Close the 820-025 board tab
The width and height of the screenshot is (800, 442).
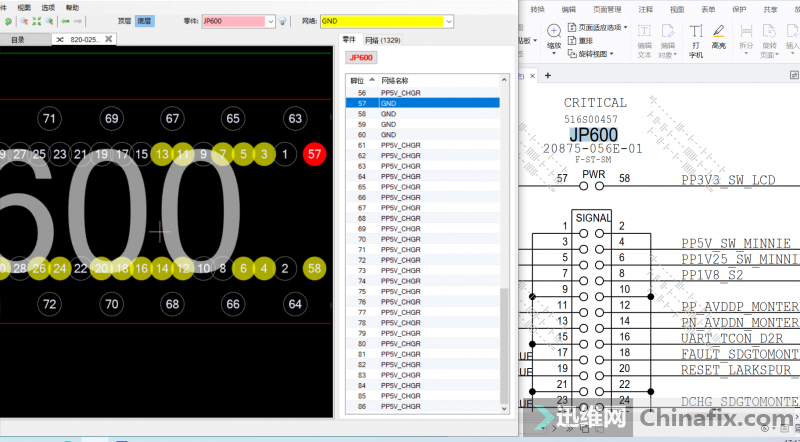click(109, 40)
